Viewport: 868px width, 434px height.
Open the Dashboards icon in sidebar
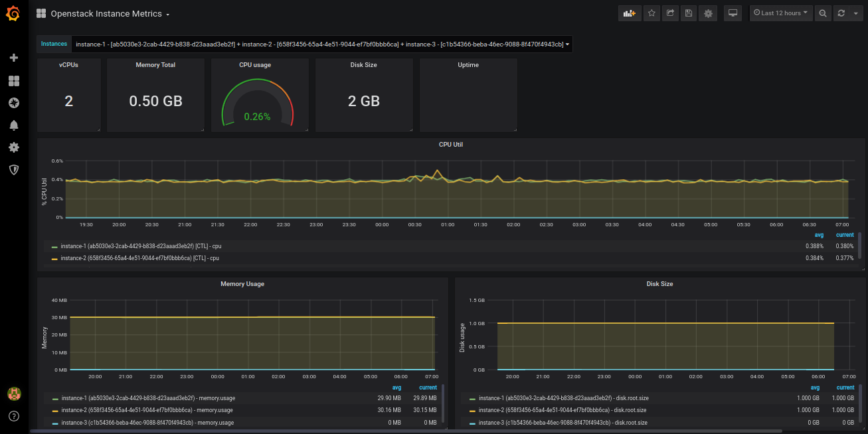coord(13,81)
